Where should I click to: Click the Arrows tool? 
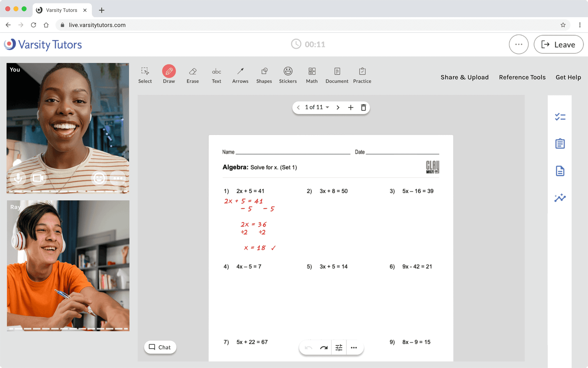click(240, 75)
